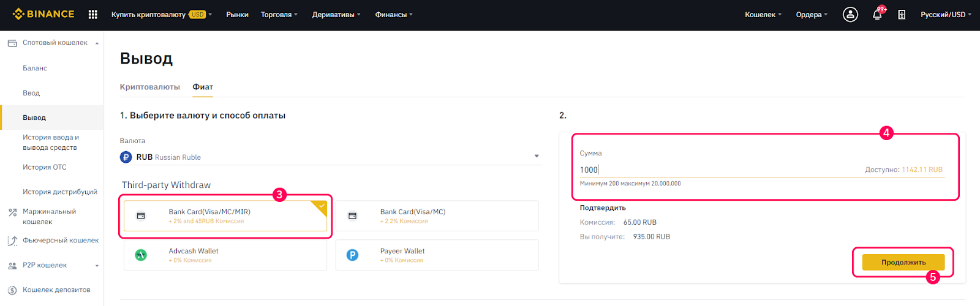Click the Advcash Wallet green logo

click(x=141, y=255)
